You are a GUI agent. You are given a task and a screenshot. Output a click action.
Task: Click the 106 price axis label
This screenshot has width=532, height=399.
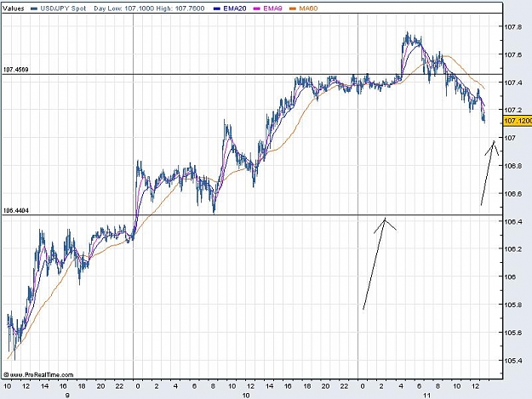(x=510, y=277)
